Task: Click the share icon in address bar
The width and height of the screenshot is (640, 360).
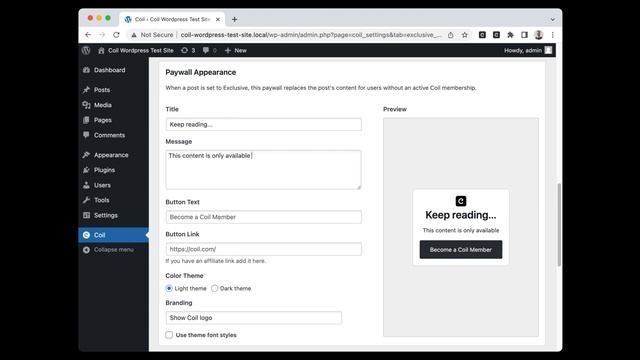Action: click(450, 35)
